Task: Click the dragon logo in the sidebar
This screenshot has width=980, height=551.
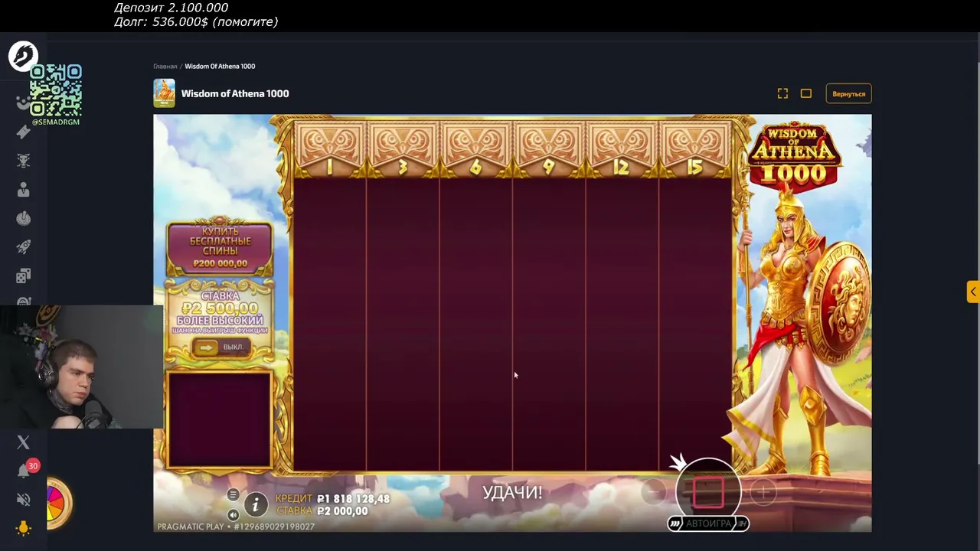Action: [23, 56]
